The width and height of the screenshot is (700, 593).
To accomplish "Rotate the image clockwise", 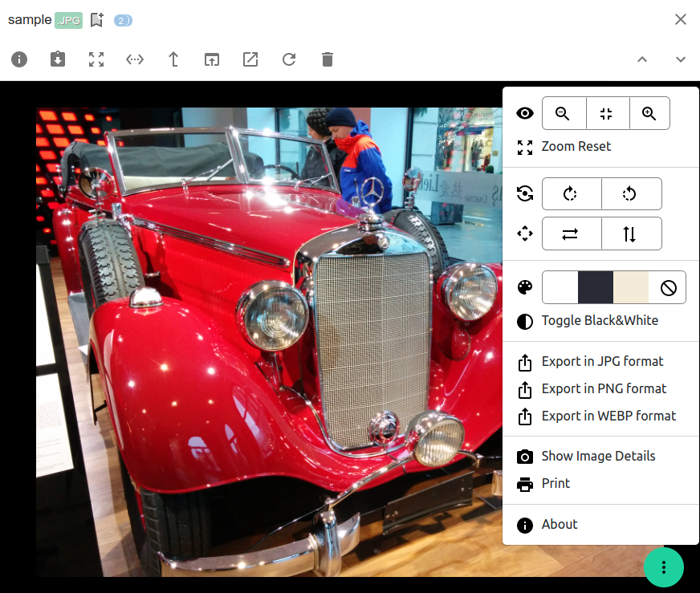I will 571,193.
